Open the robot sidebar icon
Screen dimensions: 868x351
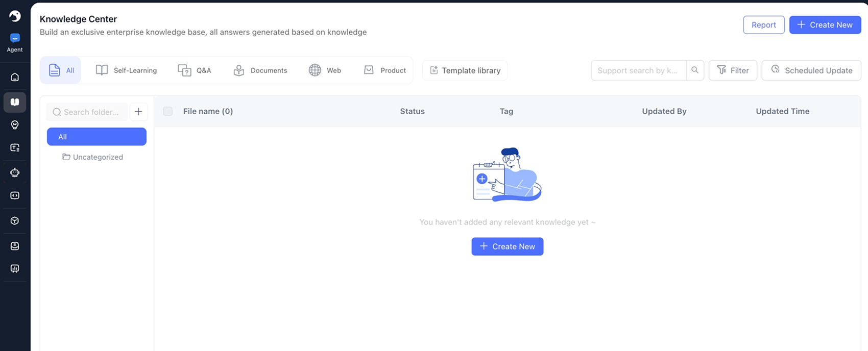[x=15, y=172]
